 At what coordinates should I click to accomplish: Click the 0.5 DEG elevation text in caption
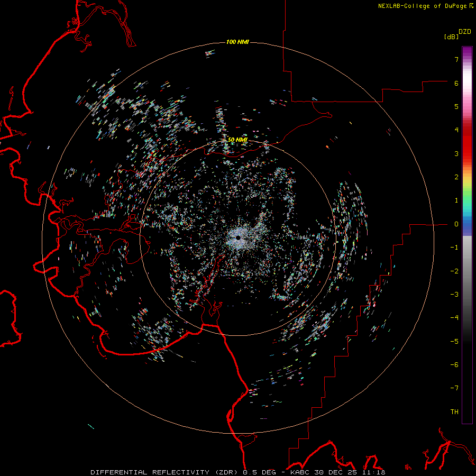tap(259, 472)
